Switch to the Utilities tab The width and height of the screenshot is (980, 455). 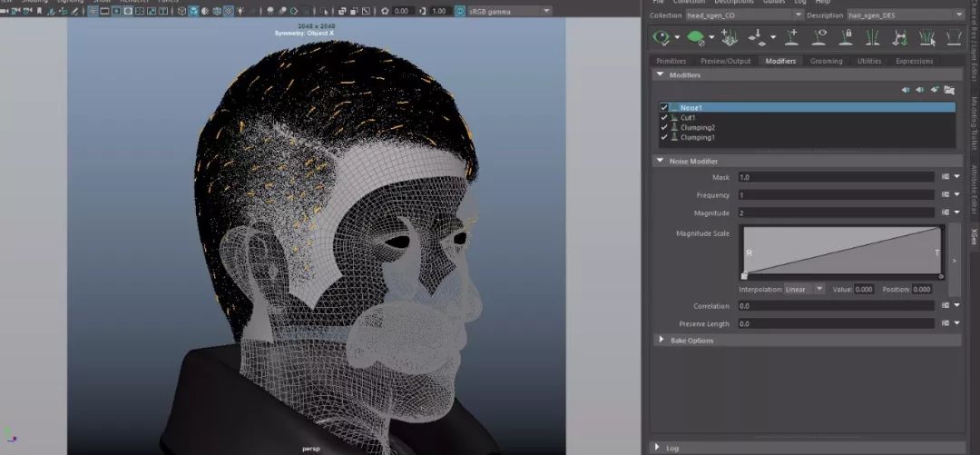coord(868,61)
